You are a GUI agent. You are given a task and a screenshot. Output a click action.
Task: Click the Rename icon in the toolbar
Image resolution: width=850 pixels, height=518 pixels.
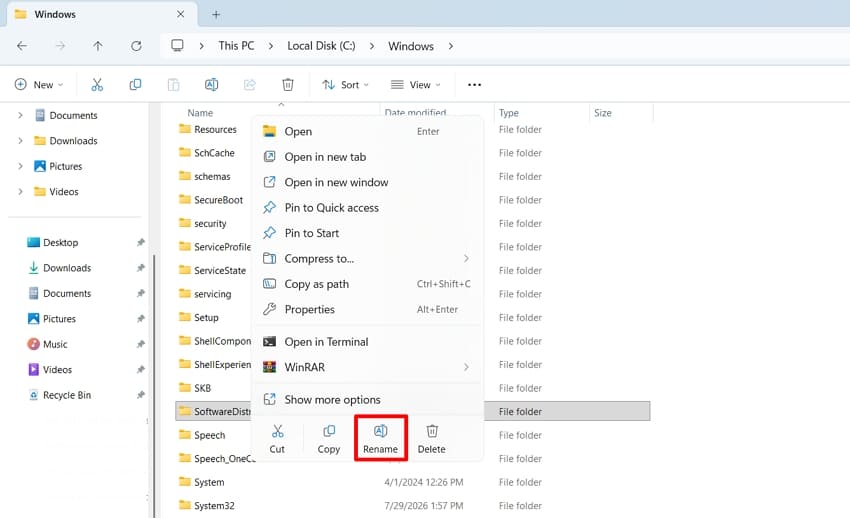point(211,85)
